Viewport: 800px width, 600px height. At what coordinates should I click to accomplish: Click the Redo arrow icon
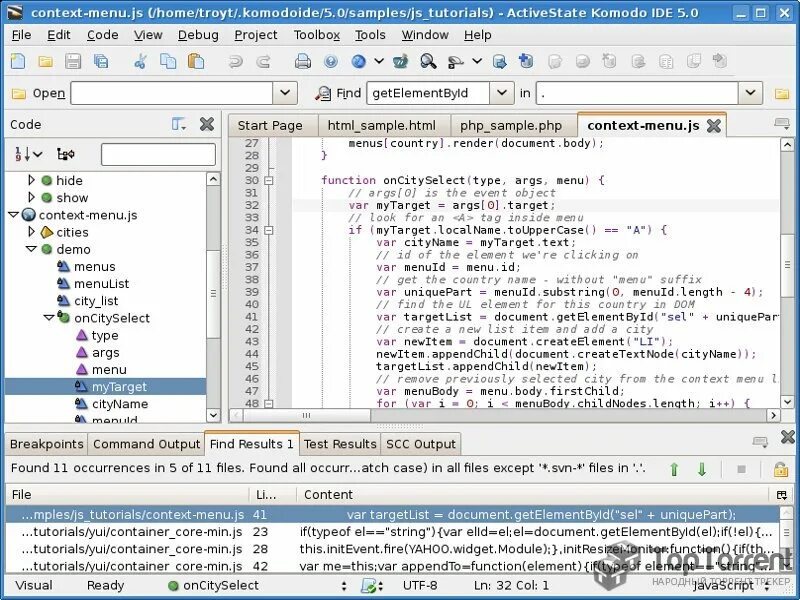[x=263, y=62]
